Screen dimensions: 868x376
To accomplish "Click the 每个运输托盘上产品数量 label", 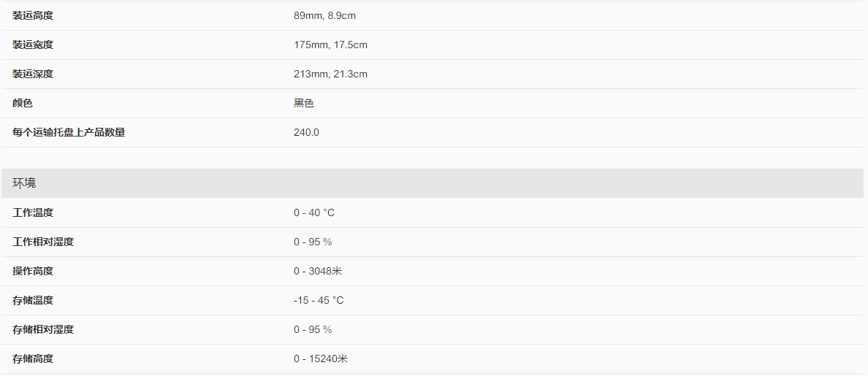I will pyautogui.click(x=69, y=132).
